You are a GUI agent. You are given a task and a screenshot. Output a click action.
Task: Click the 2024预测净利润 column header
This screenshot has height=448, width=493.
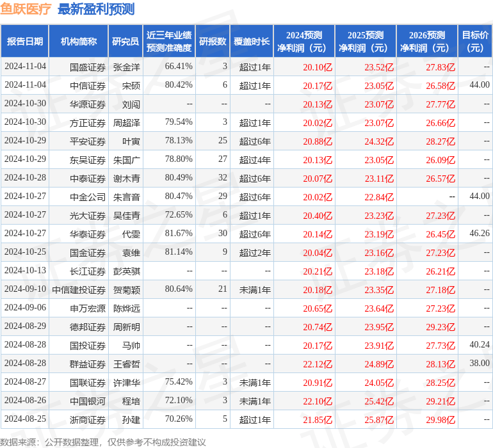pyautogui.click(x=304, y=41)
